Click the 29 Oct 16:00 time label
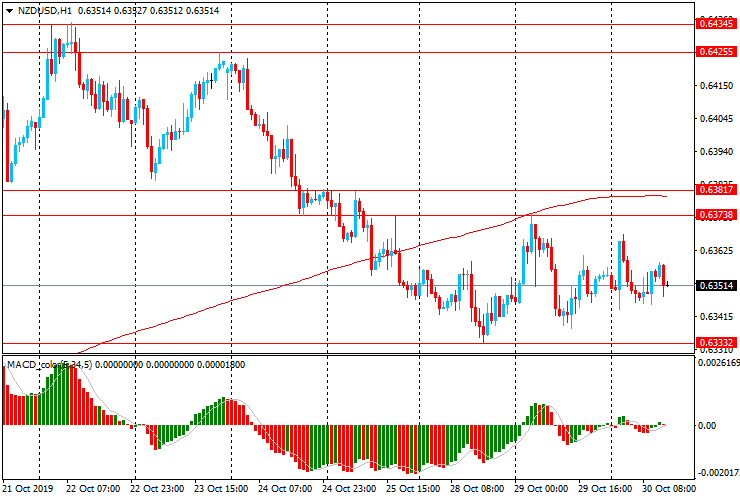The width and height of the screenshot is (740, 500). tap(605, 488)
